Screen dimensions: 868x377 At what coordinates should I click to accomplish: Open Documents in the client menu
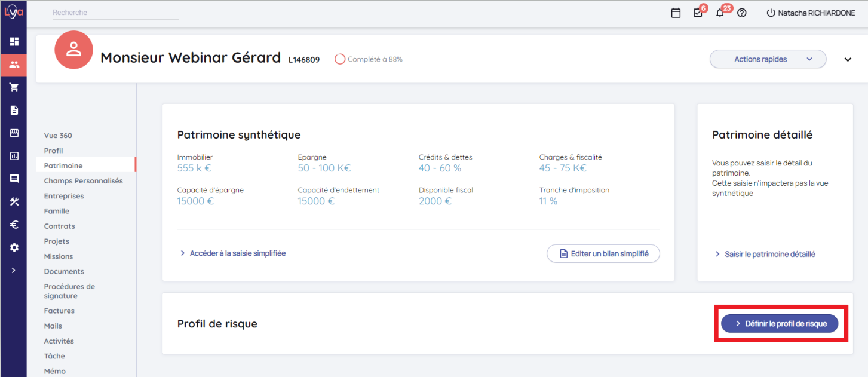coord(64,271)
